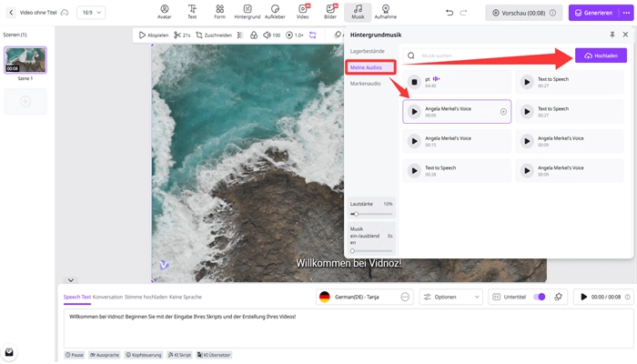Close the Hintergrundmusik panel
The height and width of the screenshot is (364, 637).
pos(626,35)
